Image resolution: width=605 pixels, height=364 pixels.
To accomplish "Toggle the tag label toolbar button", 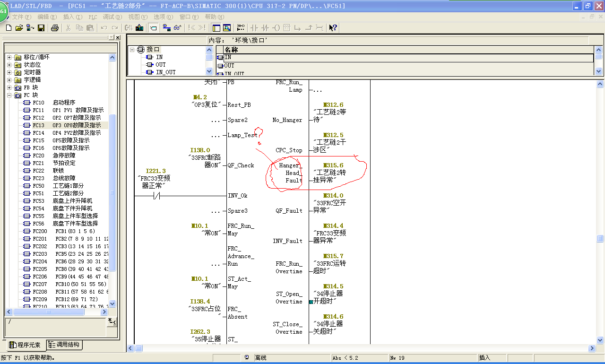I will 154,28.
